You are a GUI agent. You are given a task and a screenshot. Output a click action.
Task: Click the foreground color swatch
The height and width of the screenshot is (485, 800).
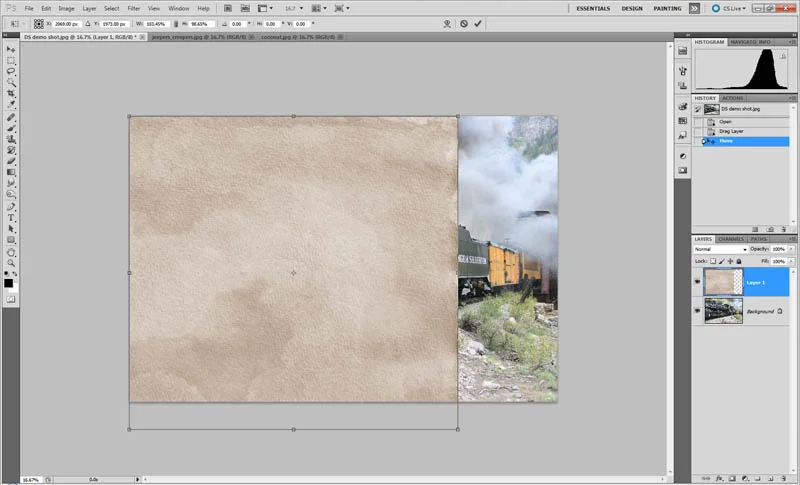click(9, 283)
